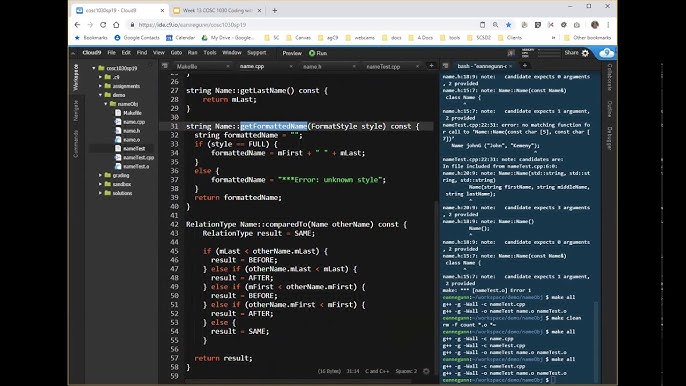686x386 pixels.
Task: Add a new editor tab with plus
Action: coord(431,66)
